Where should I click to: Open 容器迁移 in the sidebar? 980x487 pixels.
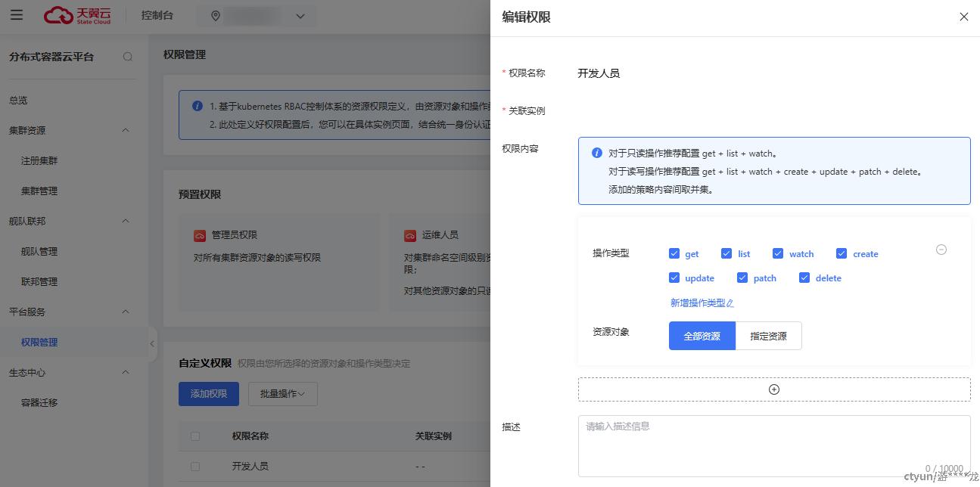[x=39, y=402]
